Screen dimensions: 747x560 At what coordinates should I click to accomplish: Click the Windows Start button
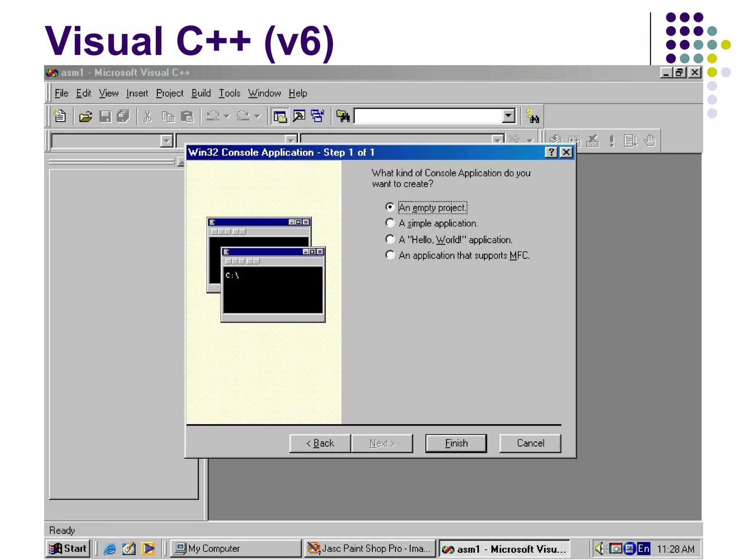pos(68,548)
